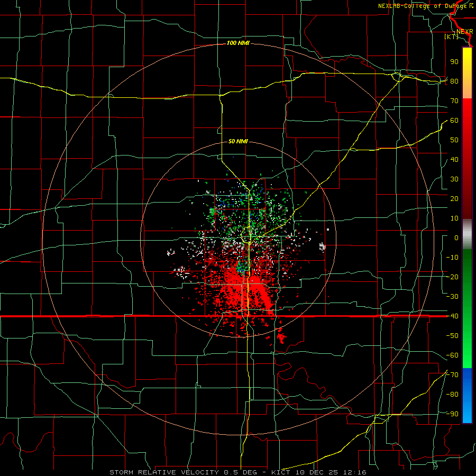Click the 0.5 DEG elevation text
Viewport: 476px width, 476px height.
click(x=241, y=472)
